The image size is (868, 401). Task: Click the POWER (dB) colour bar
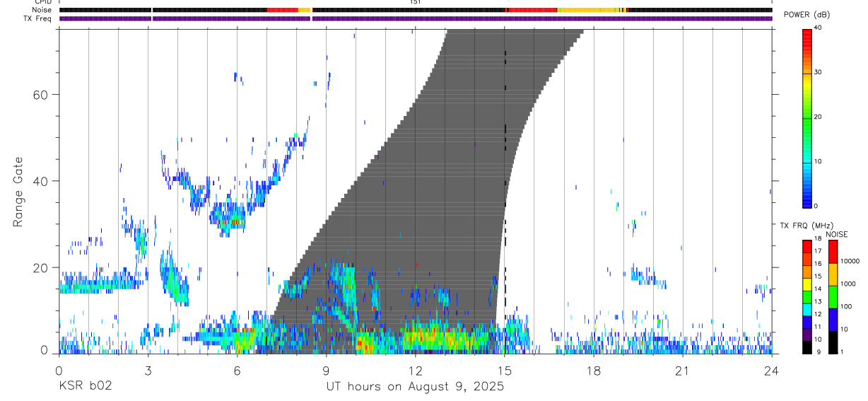[807, 118]
